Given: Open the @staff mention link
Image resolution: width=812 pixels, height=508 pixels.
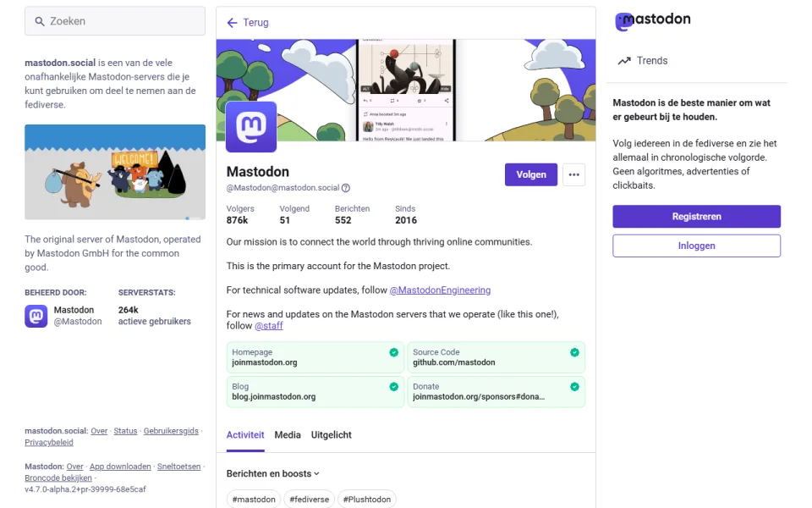Looking at the screenshot, I should coord(269,325).
